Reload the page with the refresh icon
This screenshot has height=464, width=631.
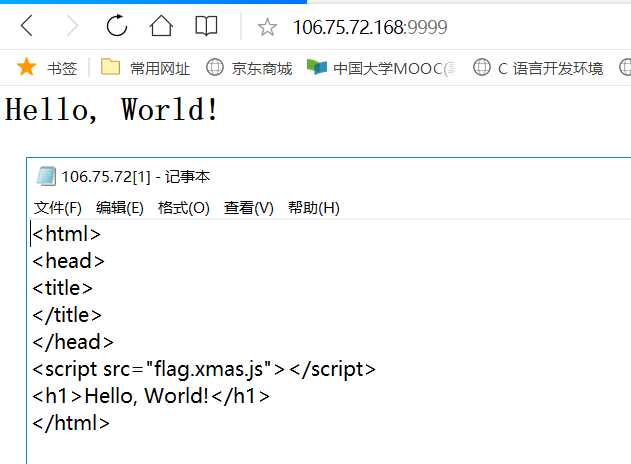[x=116, y=26]
